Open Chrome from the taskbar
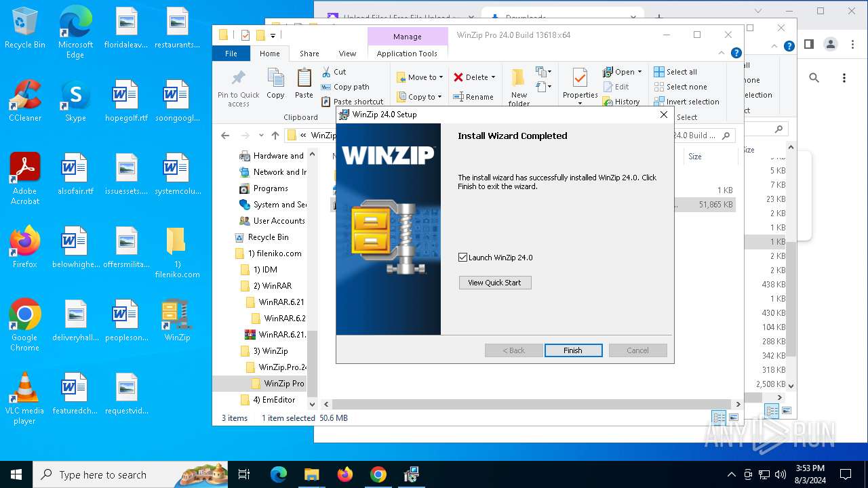 (x=378, y=474)
